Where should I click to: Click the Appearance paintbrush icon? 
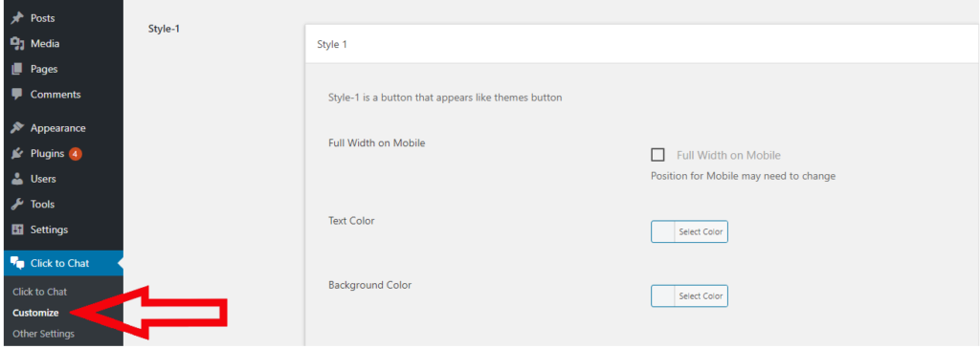pos(17,128)
